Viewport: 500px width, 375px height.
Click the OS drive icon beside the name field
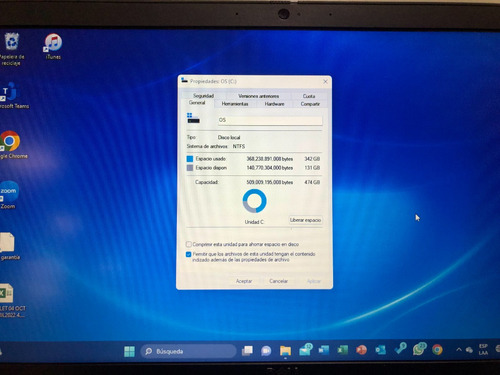(193, 118)
